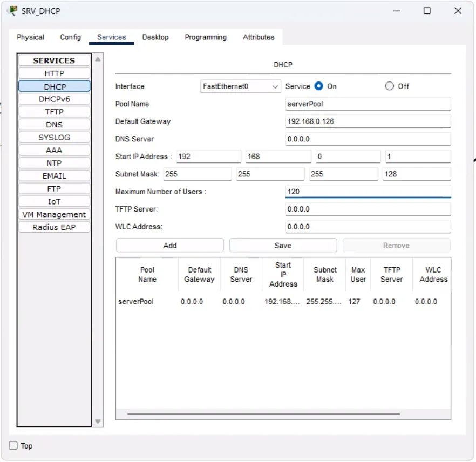
Task: Enable the Top checkbox
Action: point(13,446)
